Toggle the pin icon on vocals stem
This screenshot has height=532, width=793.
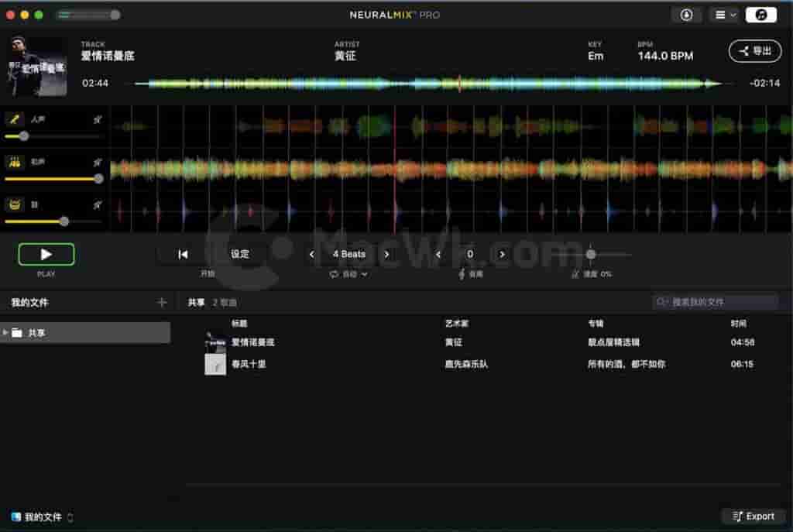(x=98, y=120)
